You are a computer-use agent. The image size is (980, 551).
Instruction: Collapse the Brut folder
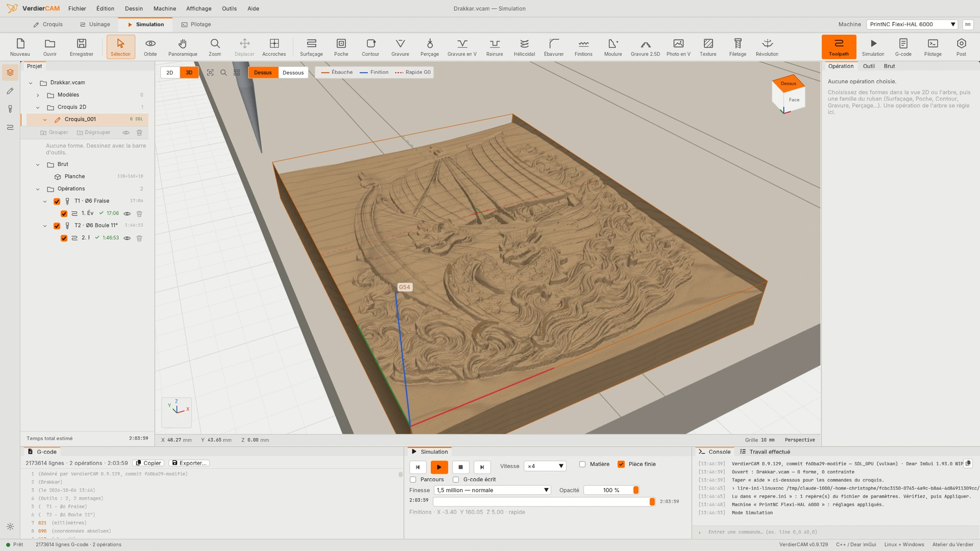[38, 165]
